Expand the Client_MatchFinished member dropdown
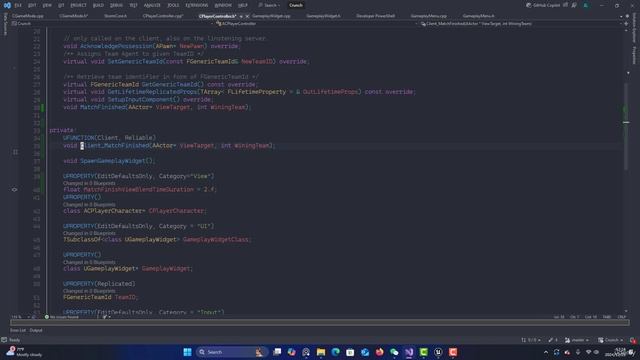This screenshot has height=360, width=640. pos(620,24)
